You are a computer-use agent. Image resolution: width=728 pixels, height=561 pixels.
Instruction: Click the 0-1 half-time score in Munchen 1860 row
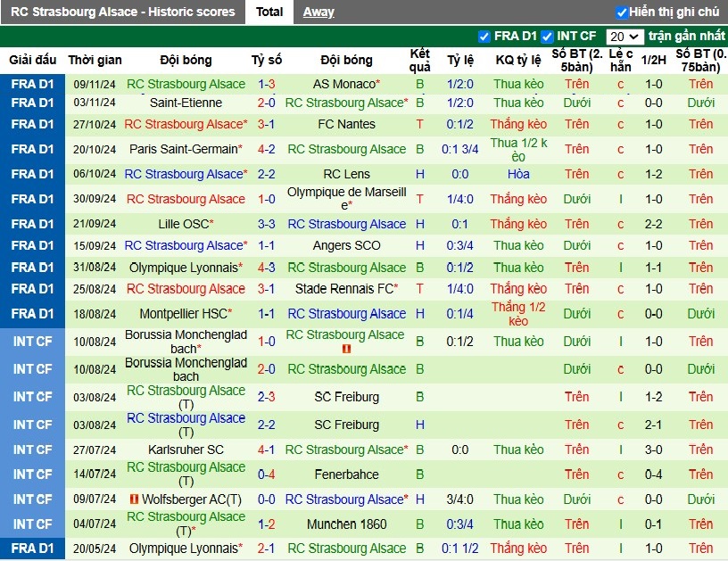(653, 524)
